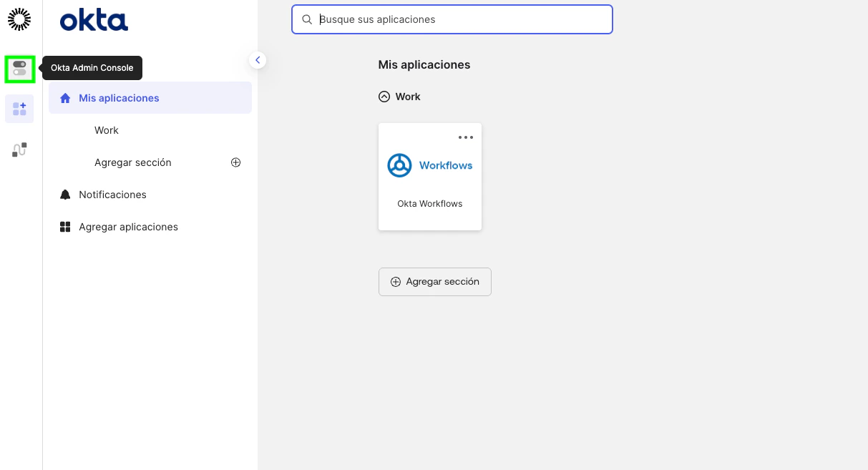Viewport: 868px width, 470px height.
Task: Open the Work section in sidebar
Action: [107, 130]
